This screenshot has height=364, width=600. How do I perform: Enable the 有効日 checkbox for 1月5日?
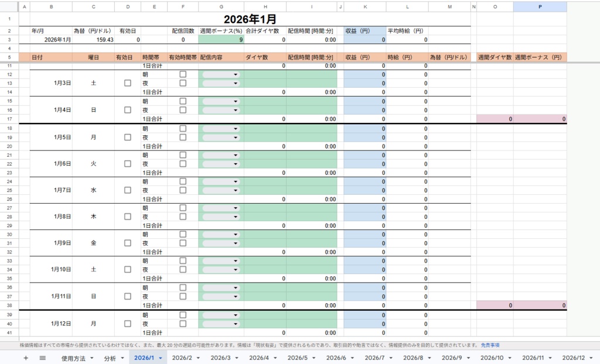[x=128, y=138]
